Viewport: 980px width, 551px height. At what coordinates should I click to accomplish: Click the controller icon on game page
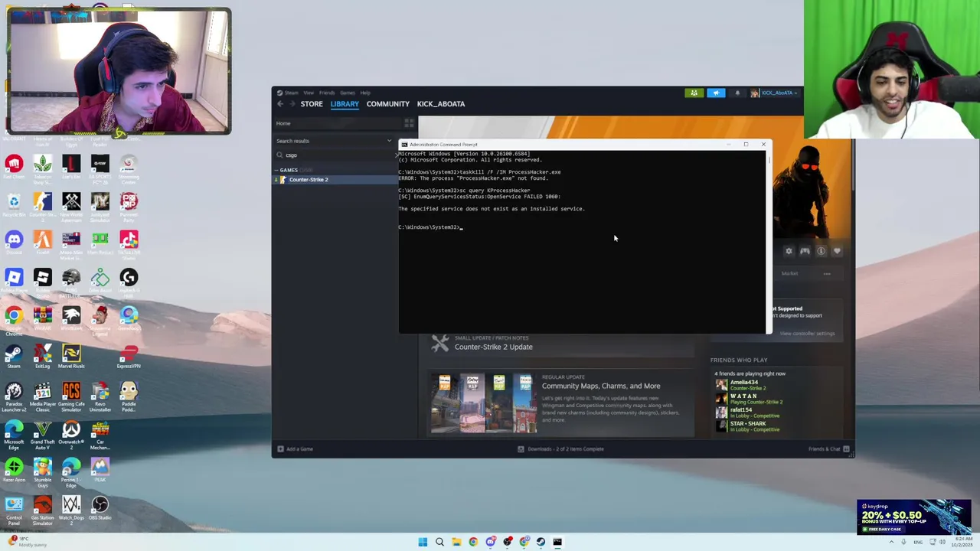point(805,251)
